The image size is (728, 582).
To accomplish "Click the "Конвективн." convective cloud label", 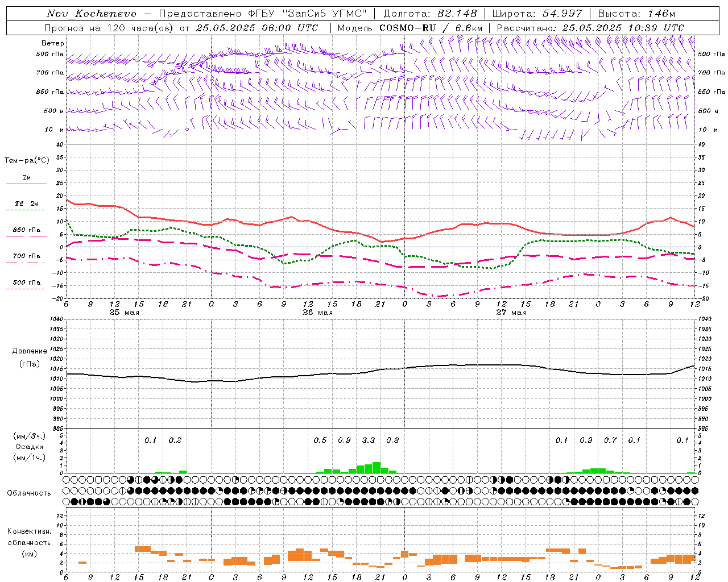I will (x=30, y=531).
